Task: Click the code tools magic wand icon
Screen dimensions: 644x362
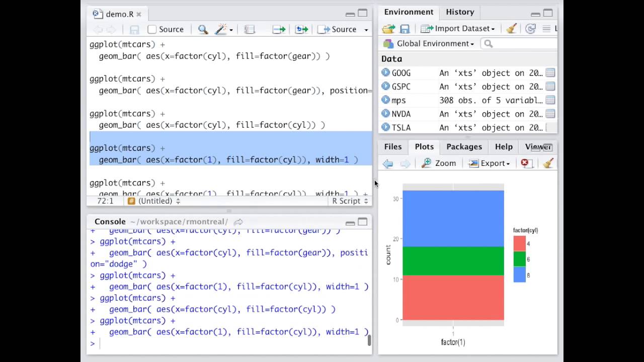Action: (220, 30)
